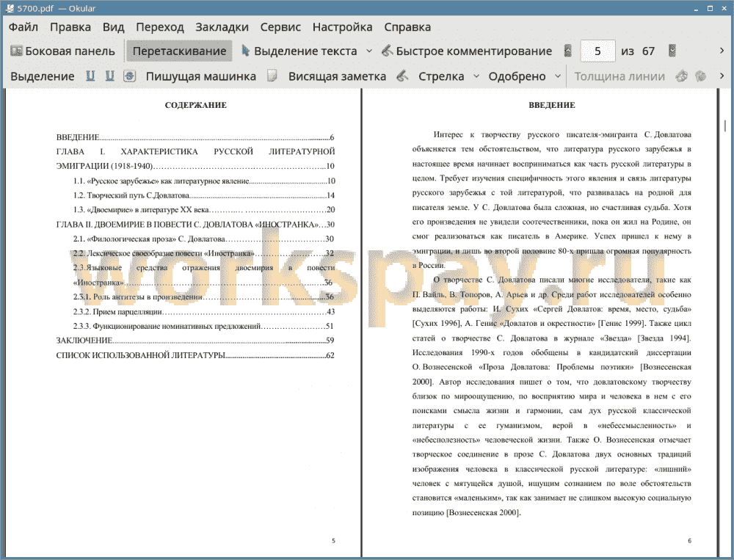
Task: Click entry 2.3.3. Функционирование номинативных предложений
Action: (204, 326)
